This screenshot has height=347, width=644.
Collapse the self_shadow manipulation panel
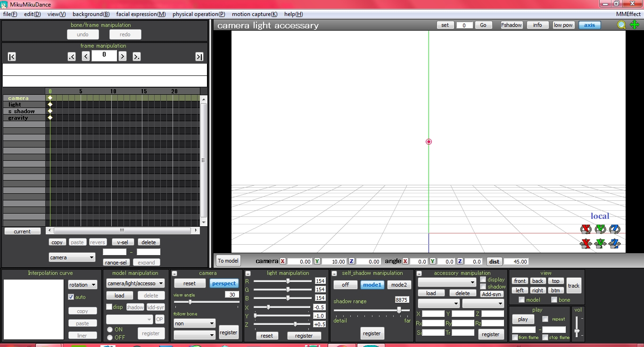click(x=335, y=273)
